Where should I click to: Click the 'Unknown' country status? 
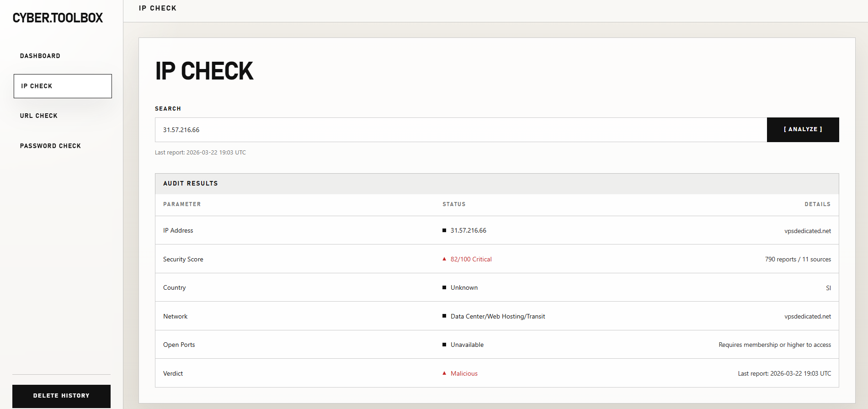pyautogui.click(x=464, y=287)
